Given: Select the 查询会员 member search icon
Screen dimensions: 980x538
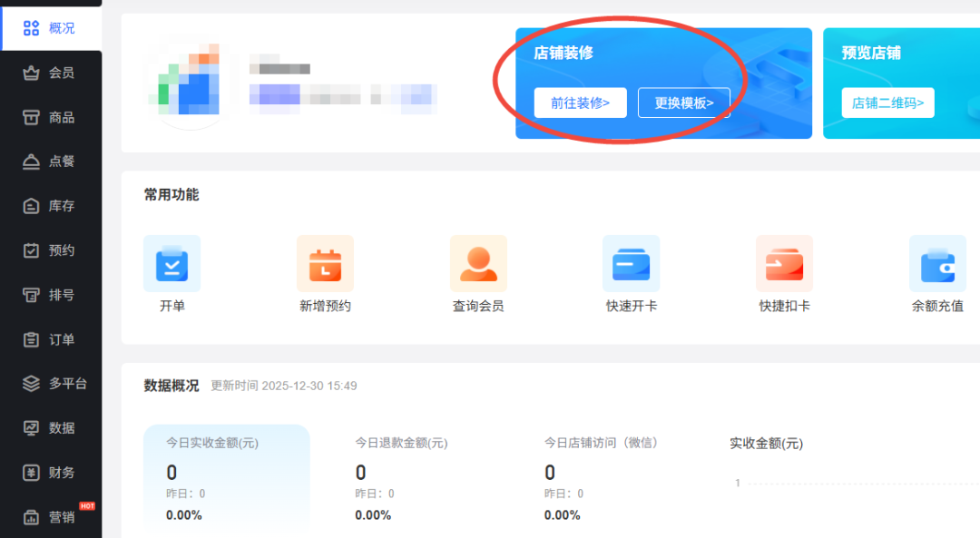Looking at the screenshot, I should (478, 264).
